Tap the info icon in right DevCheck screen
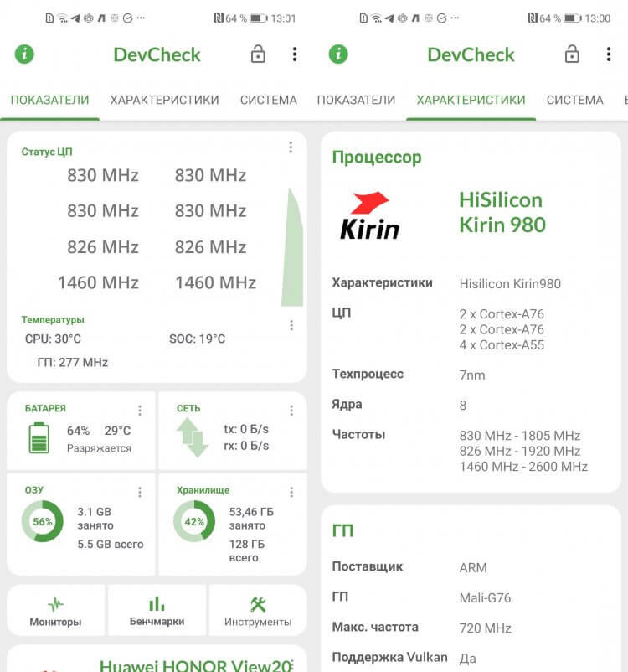Image resolution: width=628 pixels, height=672 pixels. tap(338, 54)
